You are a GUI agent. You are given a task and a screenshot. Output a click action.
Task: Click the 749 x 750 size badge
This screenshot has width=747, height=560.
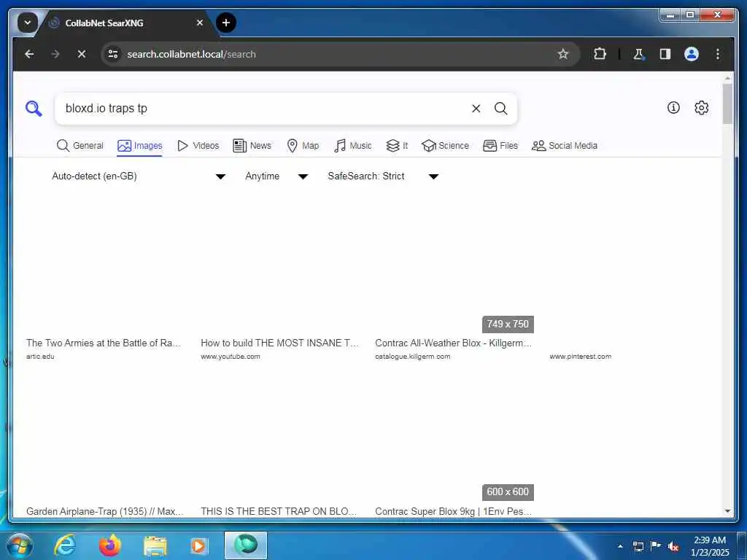point(508,324)
